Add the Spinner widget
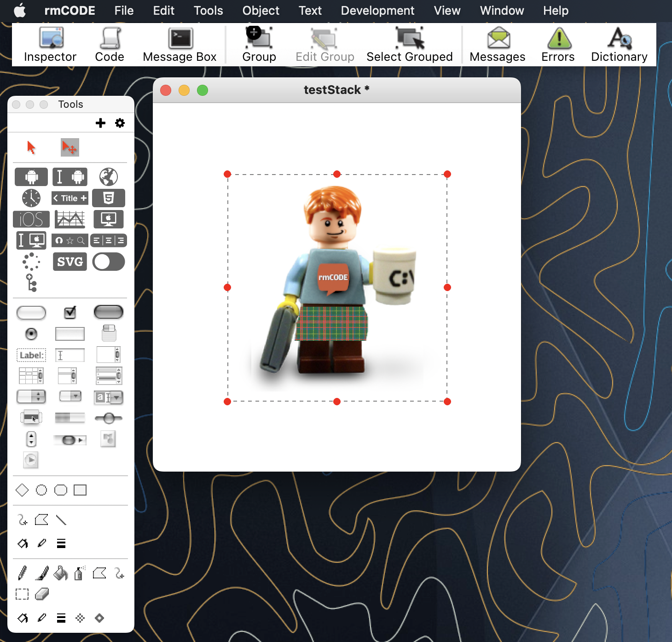The width and height of the screenshot is (672, 642). 31,262
